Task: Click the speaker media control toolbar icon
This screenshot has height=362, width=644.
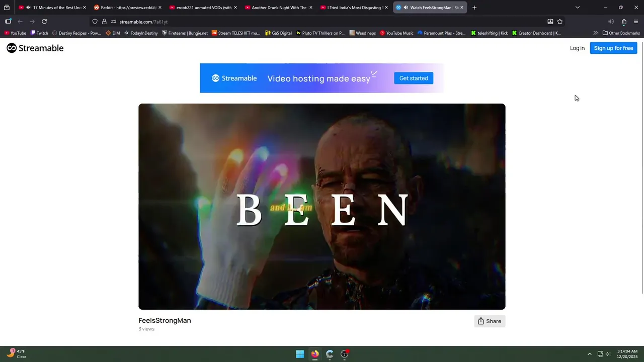Action: click(x=611, y=22)
